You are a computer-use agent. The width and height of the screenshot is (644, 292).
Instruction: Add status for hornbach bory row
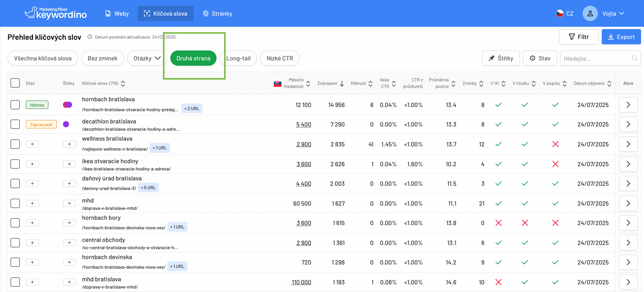(32, 223)
